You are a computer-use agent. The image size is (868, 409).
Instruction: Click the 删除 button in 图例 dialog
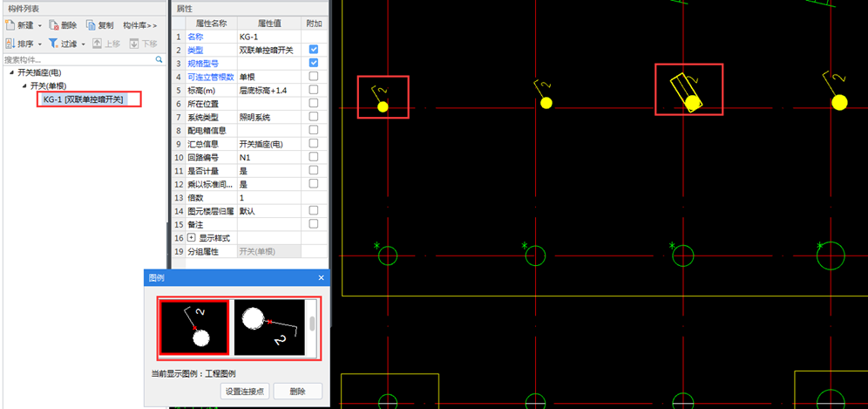click(298, 392)
